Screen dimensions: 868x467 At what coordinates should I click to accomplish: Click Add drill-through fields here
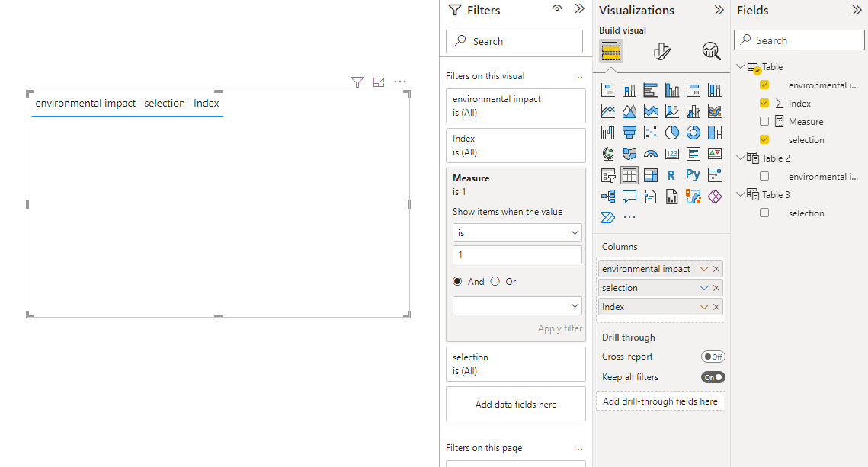pyautogui.click(x=661, y=401)
